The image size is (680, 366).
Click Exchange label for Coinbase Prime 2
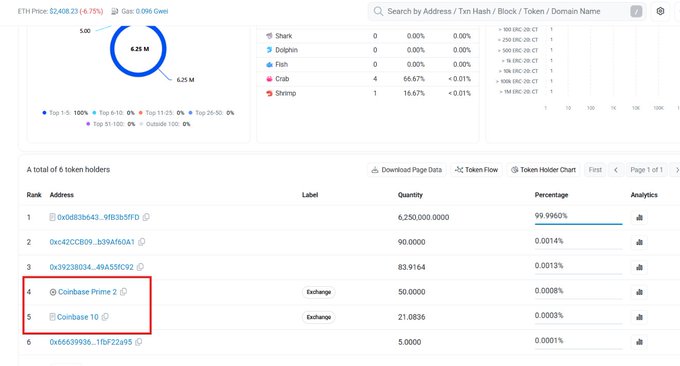(319, 292)
